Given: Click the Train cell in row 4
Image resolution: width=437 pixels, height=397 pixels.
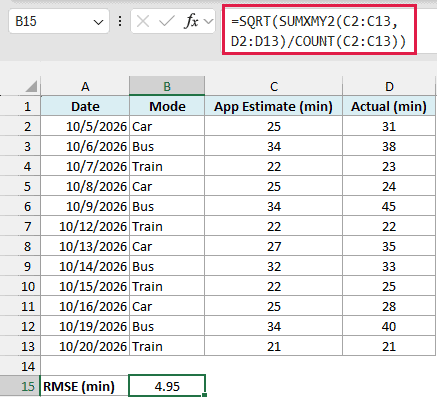Looking at the screenshot, I should tap(167, 166).
